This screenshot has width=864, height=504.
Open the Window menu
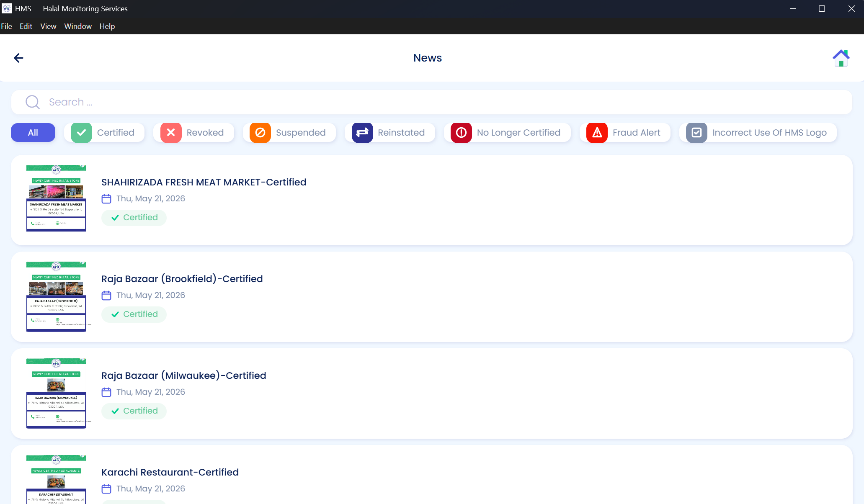[78, 26]
